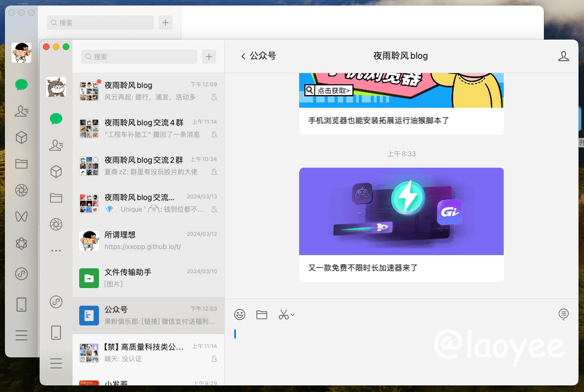Screen dimensions: 584x392
Task: Open the hamburger settings menu in front sidebar
Action: pos(56,363)
